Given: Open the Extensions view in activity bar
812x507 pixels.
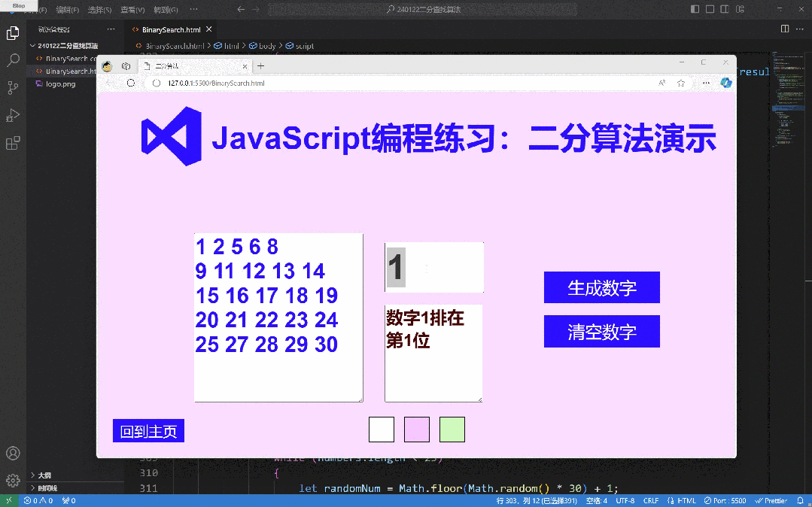Looking at the screenshot, I should [13, 143].
